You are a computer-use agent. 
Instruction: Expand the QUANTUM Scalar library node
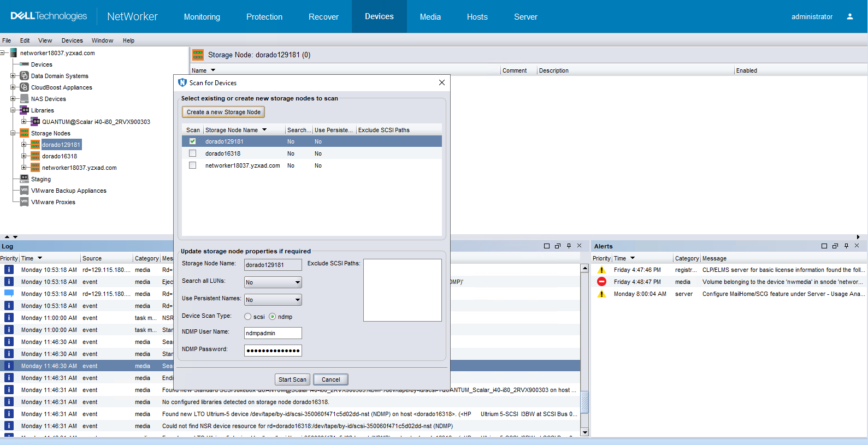[x=23, y=122]
